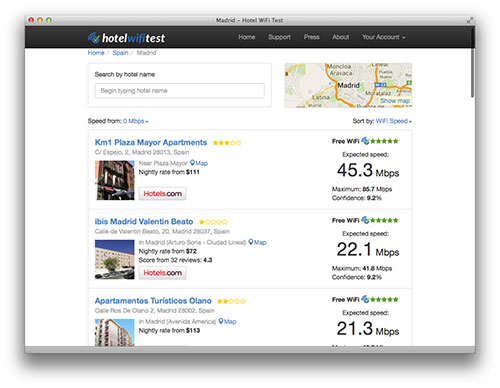
Task: Open Km1 Plaza Mayor Apartments hotel link
Action: (x=151, y=142)
